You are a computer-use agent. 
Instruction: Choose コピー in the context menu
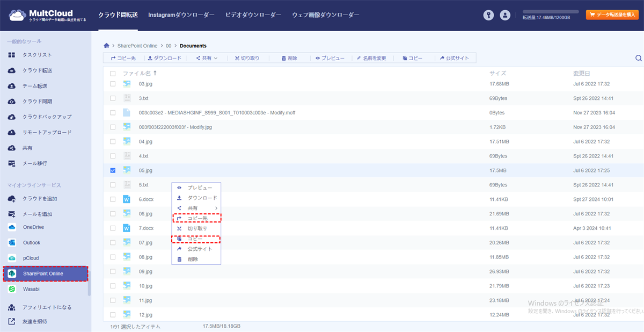click(x=196, y=239)
